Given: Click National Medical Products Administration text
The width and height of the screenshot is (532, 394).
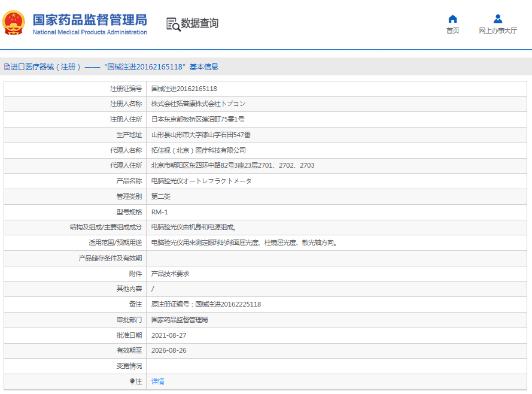Looking at the screenshot, I should coord(90,32).
